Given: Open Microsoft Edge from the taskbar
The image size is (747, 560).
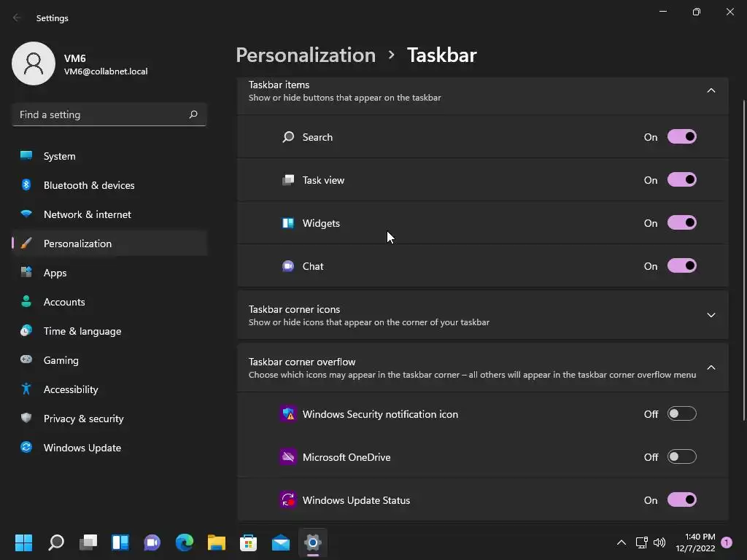Looking at the screenshot, I should (185, 542).
